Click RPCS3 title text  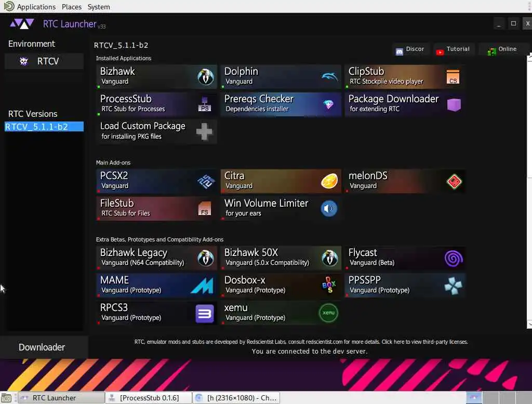(114, 307)
